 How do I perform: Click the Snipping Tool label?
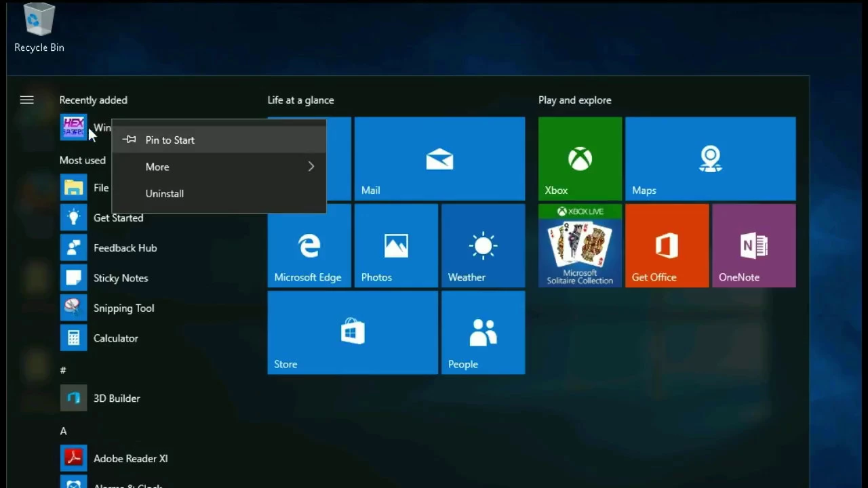tap(123, 308)
